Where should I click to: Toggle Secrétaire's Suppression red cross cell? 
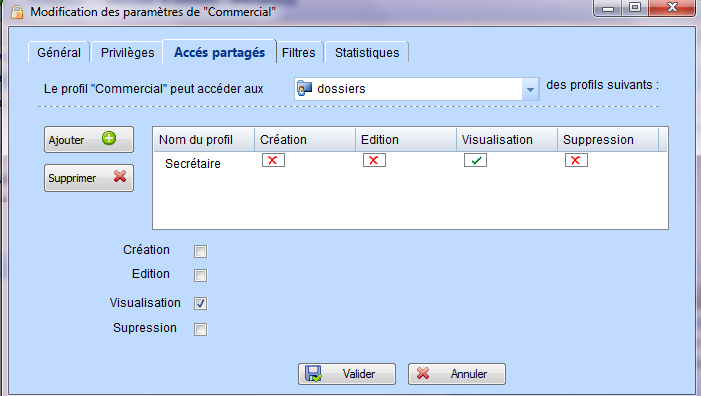pyautogui.click(x=576, y=160)
